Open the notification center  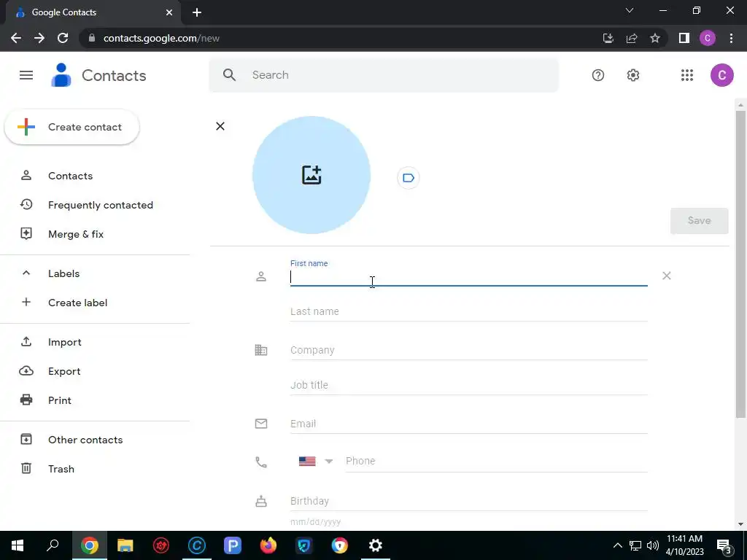[x=724, y=545]
